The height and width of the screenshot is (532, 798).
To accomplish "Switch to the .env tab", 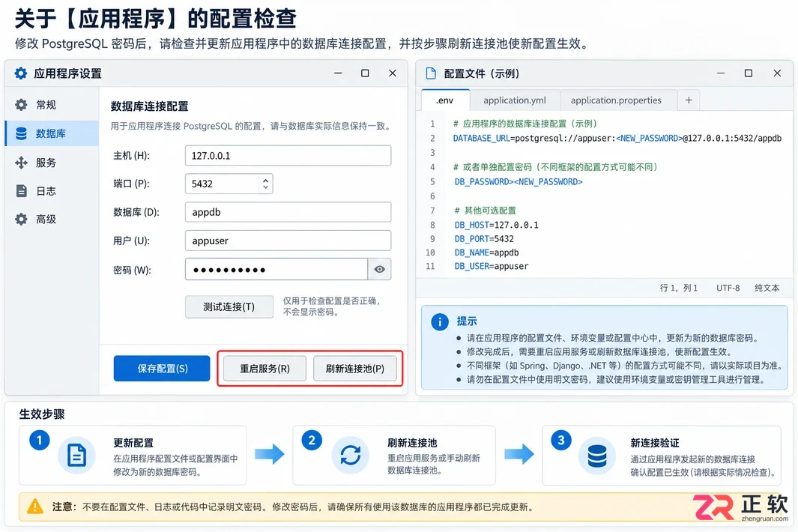I will 445,100.
